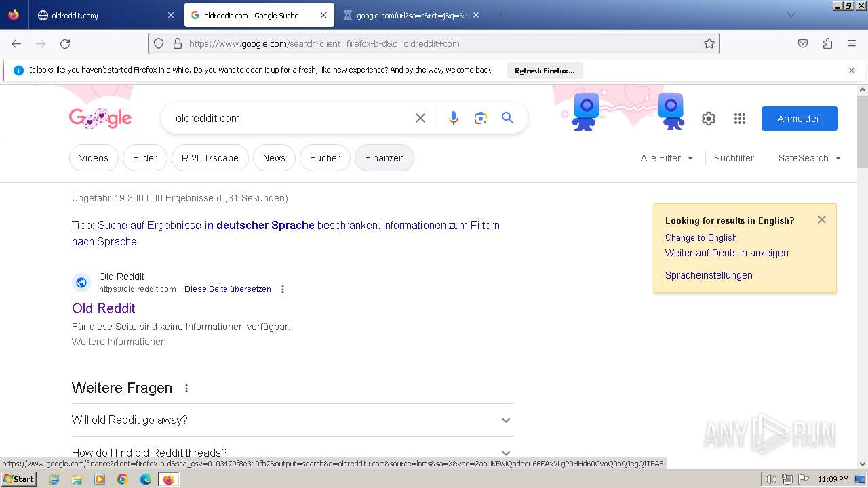Submit search with the magnifier icon
The width and height of the screenshot is (868, 488).
coord(507,118)
